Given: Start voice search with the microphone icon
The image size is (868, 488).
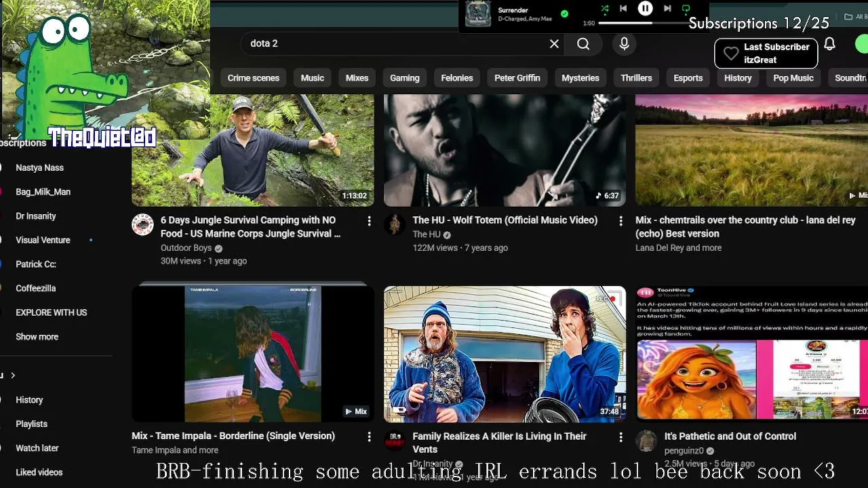Looking at the screenshot, I should pos(625,43).
